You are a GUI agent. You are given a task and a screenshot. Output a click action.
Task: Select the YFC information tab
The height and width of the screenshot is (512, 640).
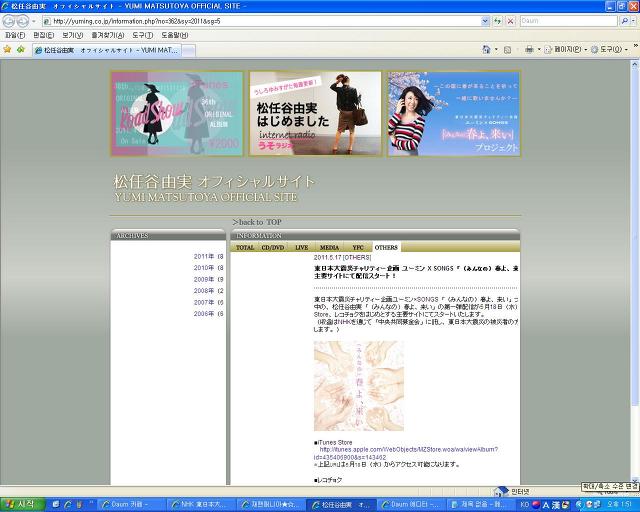[358, 247]
